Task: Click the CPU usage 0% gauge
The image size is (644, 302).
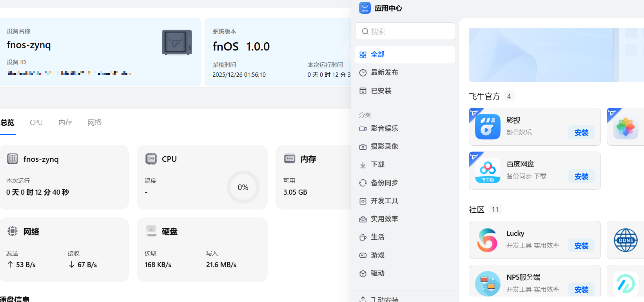Action: pos(243,187)
